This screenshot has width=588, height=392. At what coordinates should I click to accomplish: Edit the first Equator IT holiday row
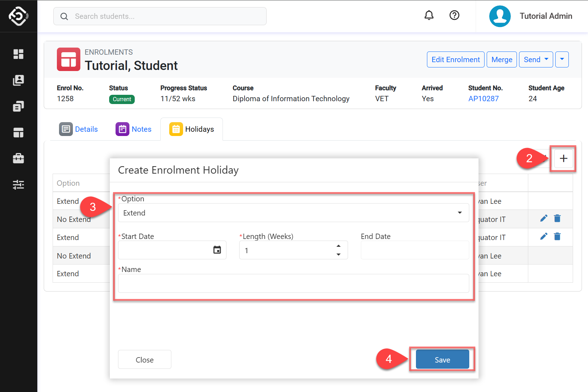point(544,218)
